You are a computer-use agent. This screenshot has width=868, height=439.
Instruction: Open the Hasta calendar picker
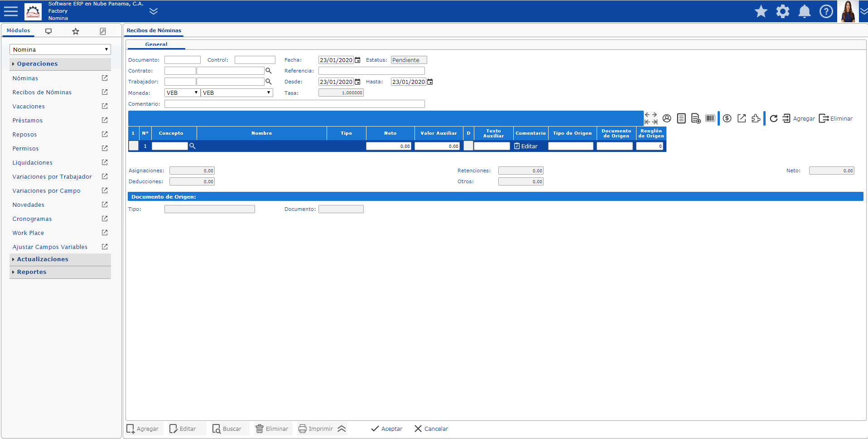430,82
